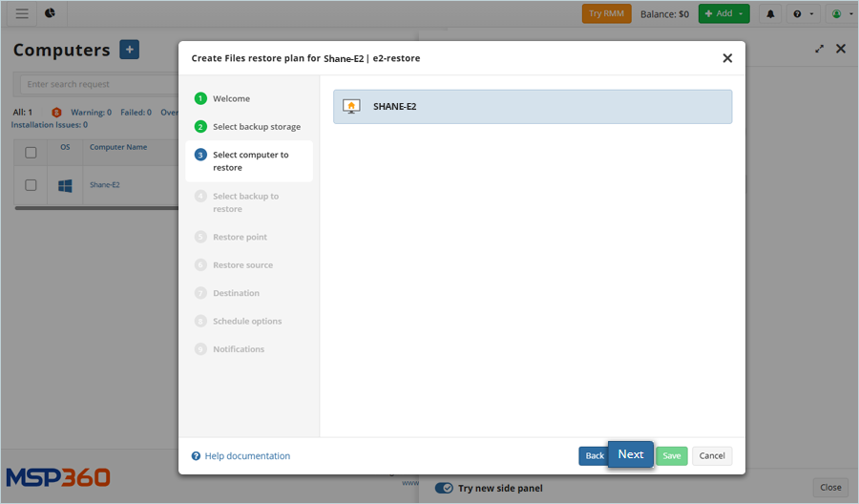Open the green Add dropdown
The width and height of the screenshot is (859, 504).
[x=723, y=13]
